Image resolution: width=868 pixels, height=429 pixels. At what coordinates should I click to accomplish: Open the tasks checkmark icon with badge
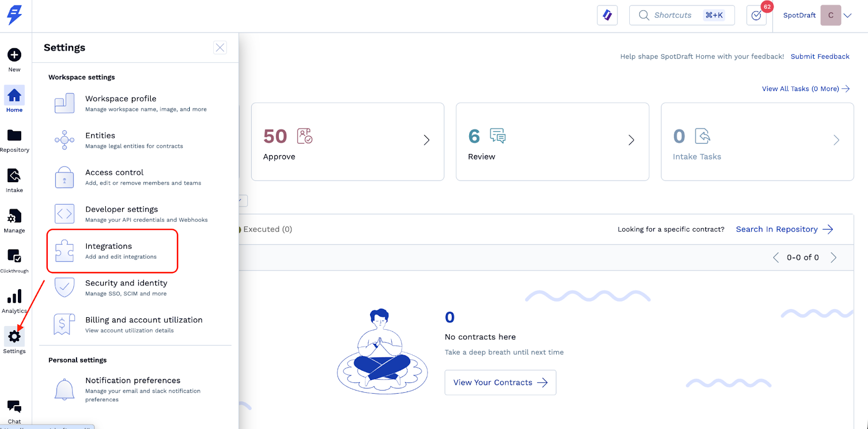click(x=756, y=15)
